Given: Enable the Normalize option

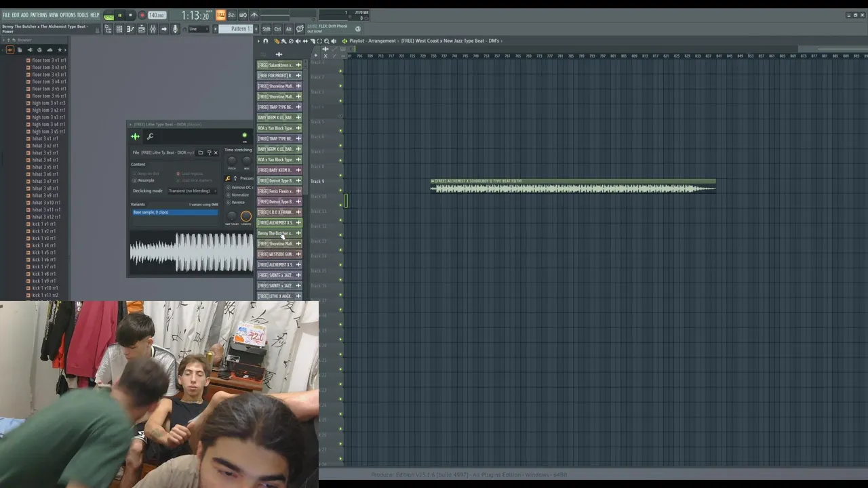Looking at the screenshot, I should [x=239, y=195].
